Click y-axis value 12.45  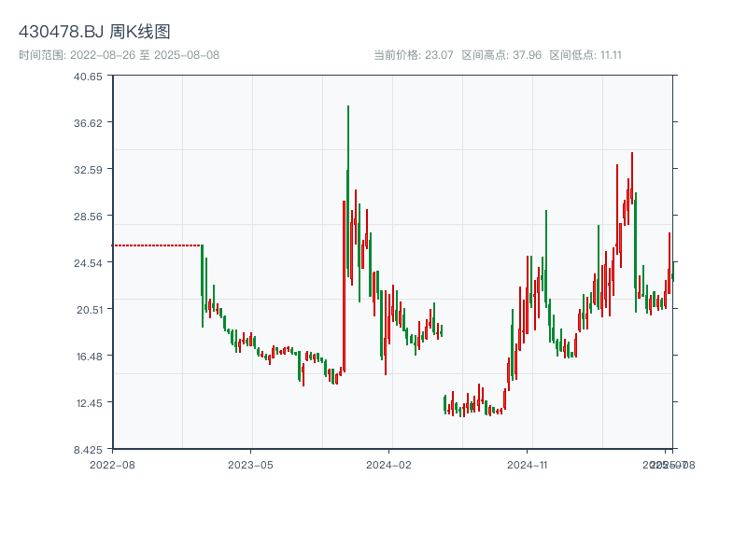pyautogui.click(x=90, y=403)
